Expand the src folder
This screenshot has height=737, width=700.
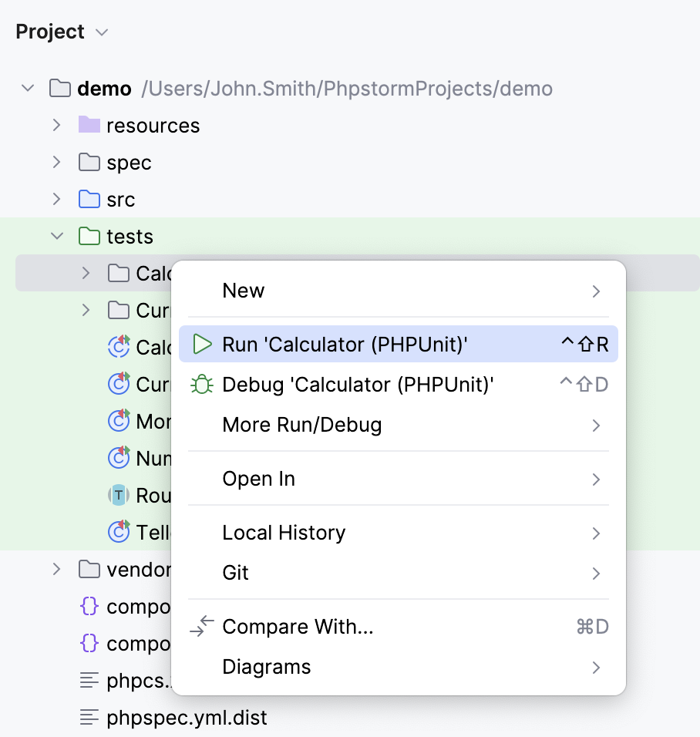pos(56,199)
